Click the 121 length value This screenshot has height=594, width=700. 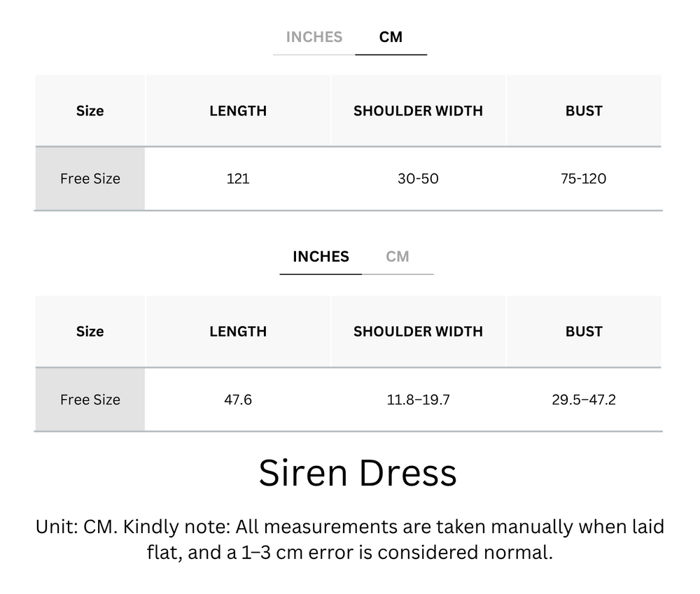point(238,178)
